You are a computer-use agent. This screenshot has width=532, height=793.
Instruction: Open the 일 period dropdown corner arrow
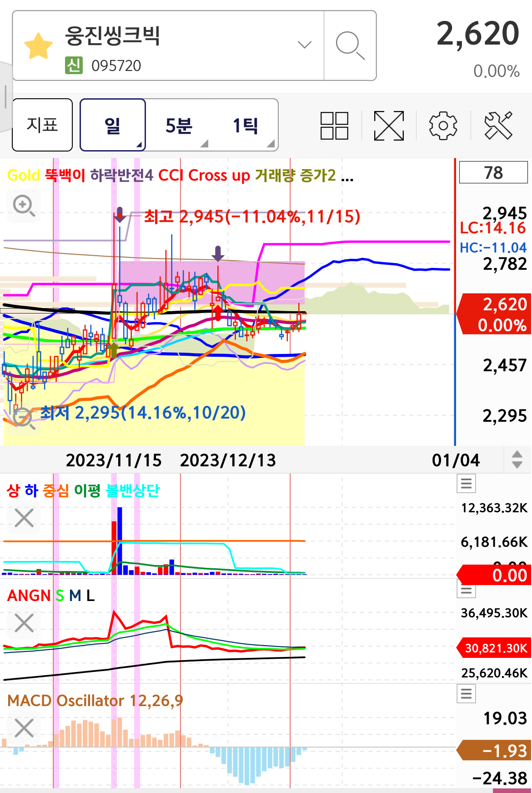coord(139,145)
